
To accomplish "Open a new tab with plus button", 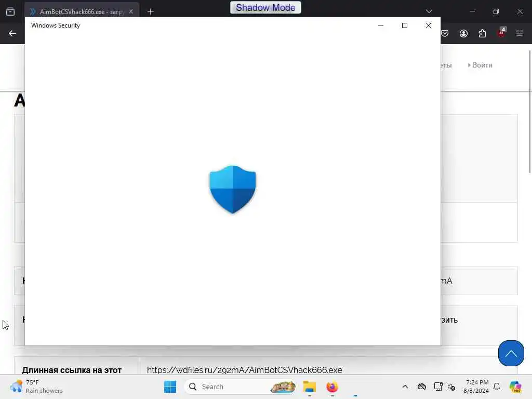I will (150, 12).
